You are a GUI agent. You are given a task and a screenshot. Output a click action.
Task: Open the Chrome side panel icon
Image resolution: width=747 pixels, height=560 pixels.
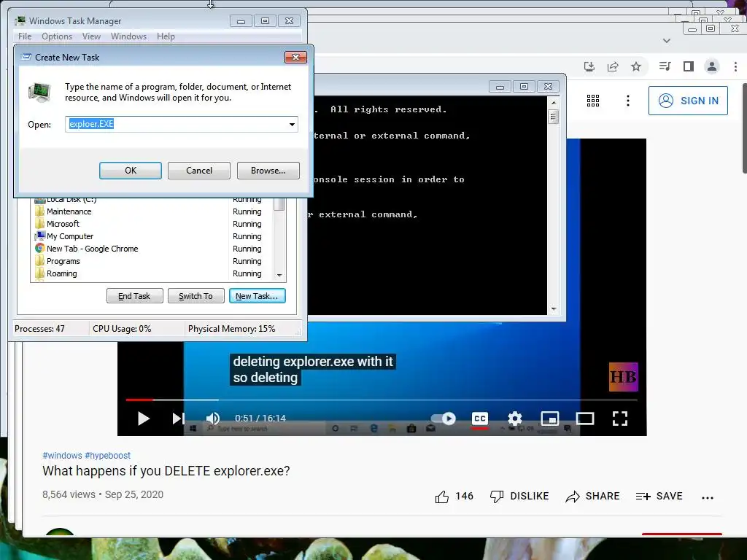689,66
